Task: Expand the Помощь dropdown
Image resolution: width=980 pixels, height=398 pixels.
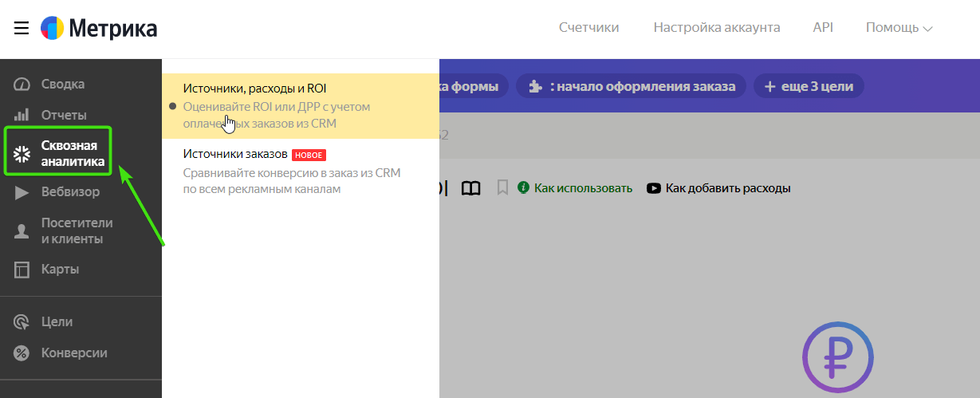Action: [899, 27]
